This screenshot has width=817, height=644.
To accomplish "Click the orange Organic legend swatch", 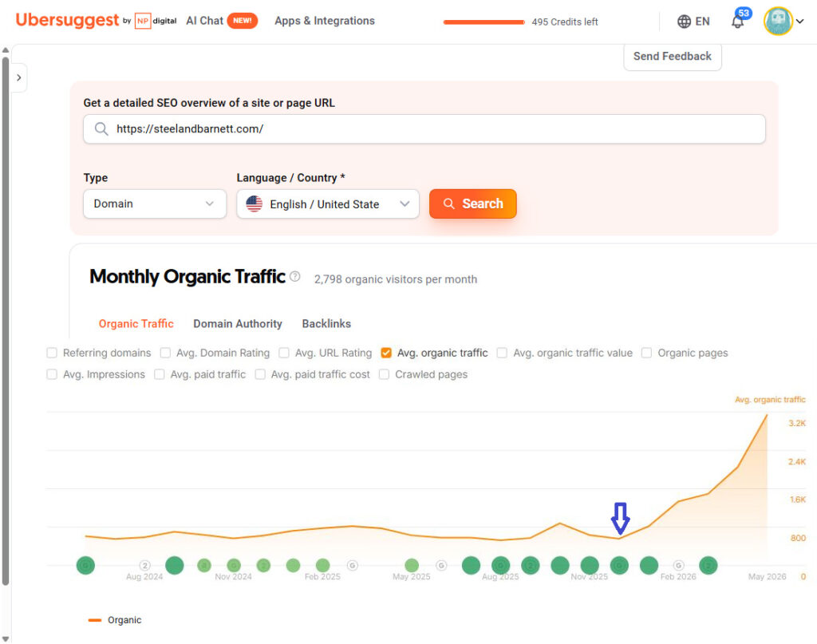I will pos(95,620).
